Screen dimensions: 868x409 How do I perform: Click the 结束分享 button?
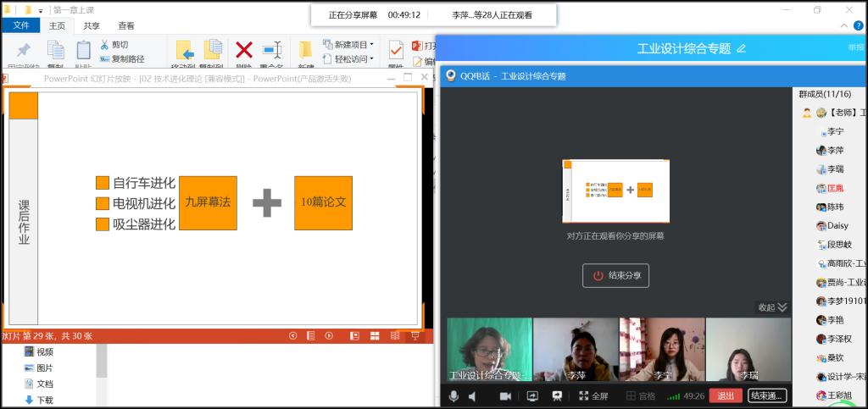pos(615,275)
